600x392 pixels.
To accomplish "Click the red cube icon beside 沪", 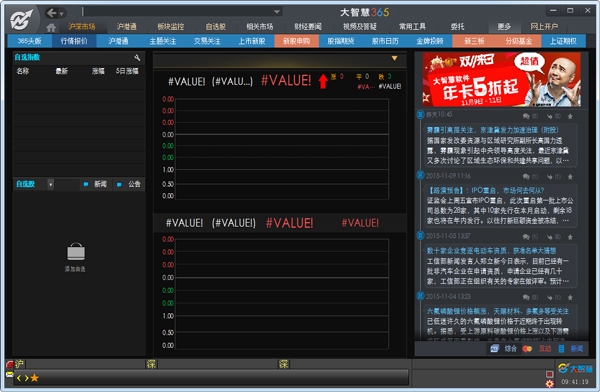I will (x=10, y=364).
